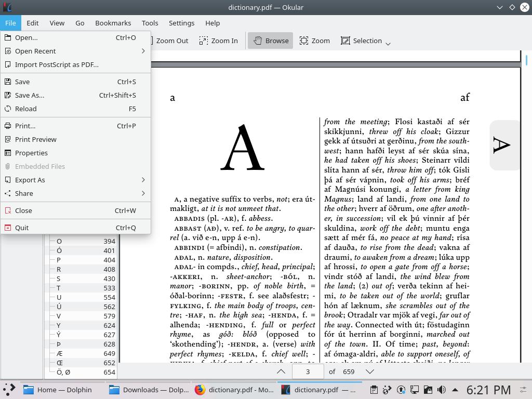Viewport: 532px width, 399px height.
Task: Click the Zoom In toolbar icon
Action: click(218, 41)
